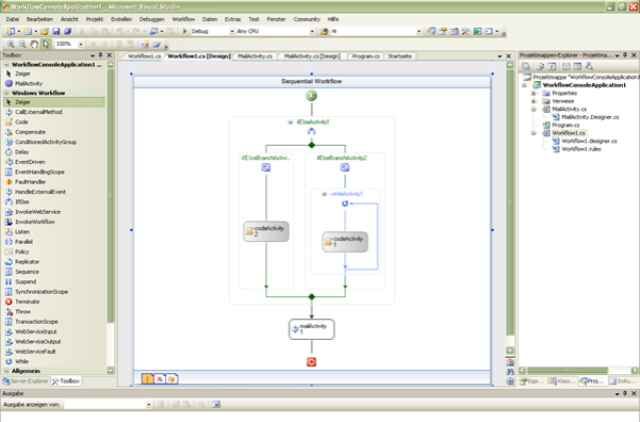Viewport: 640px width, 422px height.
Task: Expand the Properties node in the solution tree
Action: (533, 93)
